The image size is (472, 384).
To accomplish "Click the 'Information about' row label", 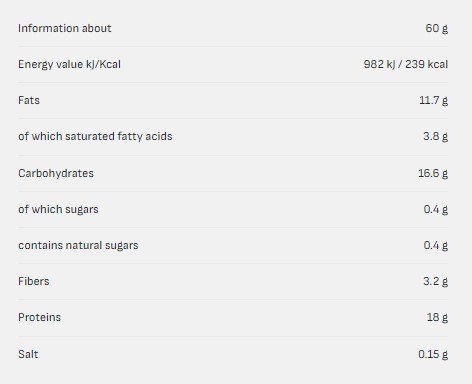I will [65, 28].
